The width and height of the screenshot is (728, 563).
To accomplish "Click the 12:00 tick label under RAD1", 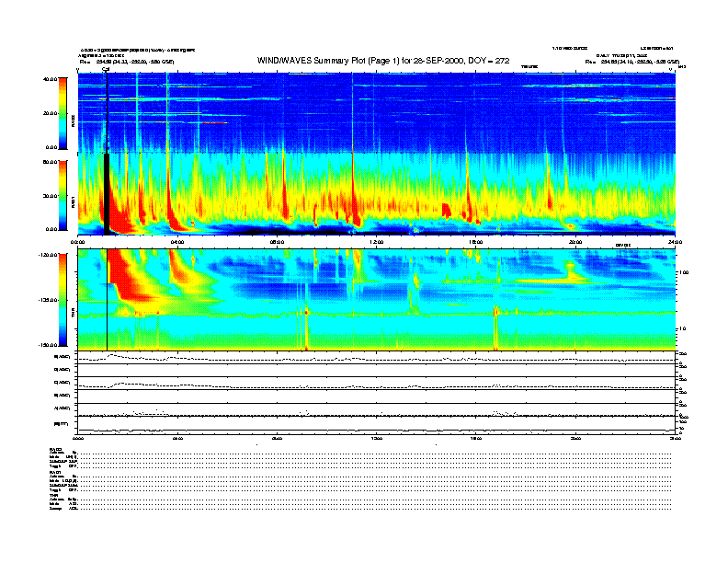I will click(x=376, y=242).
